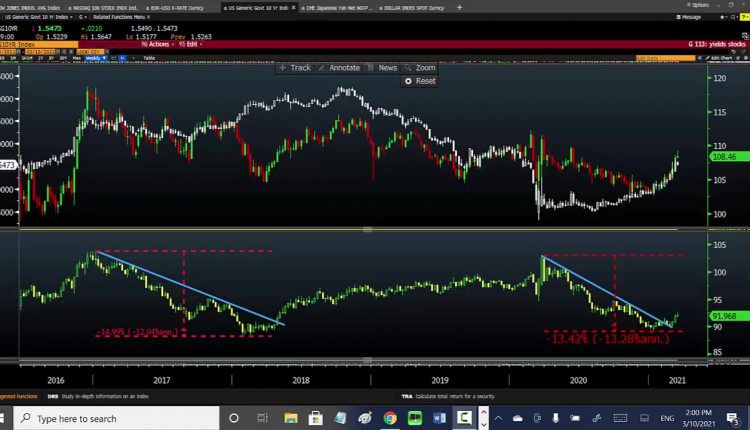Open the window layout dropdown icon
Image resolution: width=750 pixels, height=430 pixels.
click(735, 17)
